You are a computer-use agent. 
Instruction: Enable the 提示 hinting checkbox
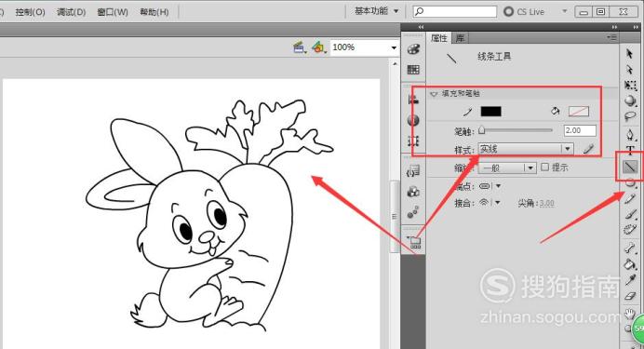click(x=545, y=167)
